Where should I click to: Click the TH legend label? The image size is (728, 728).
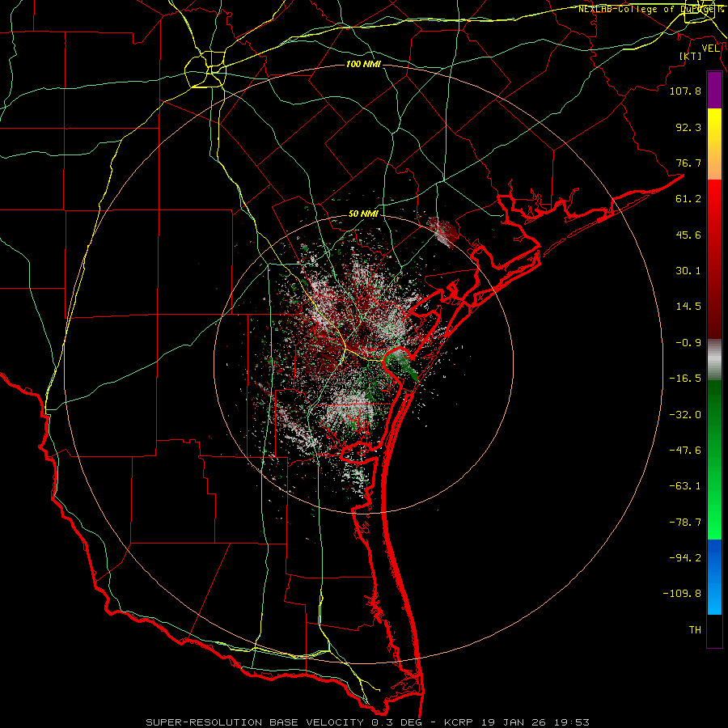pyautogui.click(x=695, y=630)
